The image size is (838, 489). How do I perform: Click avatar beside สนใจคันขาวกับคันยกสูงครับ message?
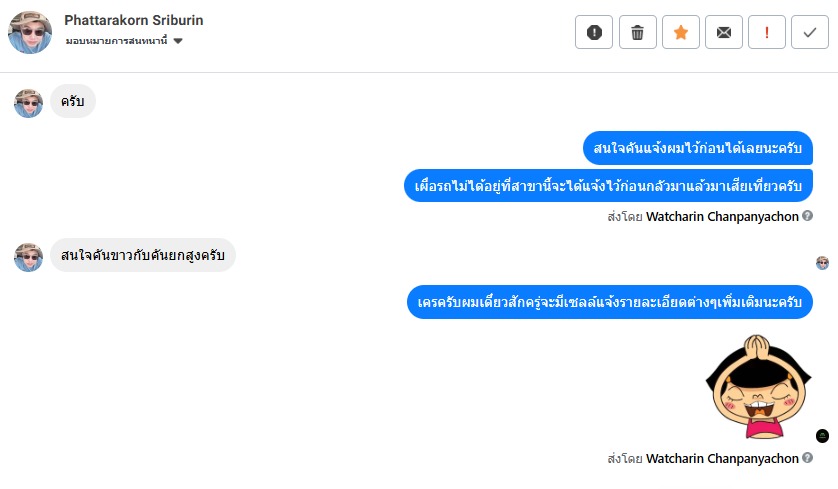(x=28, y=256)
